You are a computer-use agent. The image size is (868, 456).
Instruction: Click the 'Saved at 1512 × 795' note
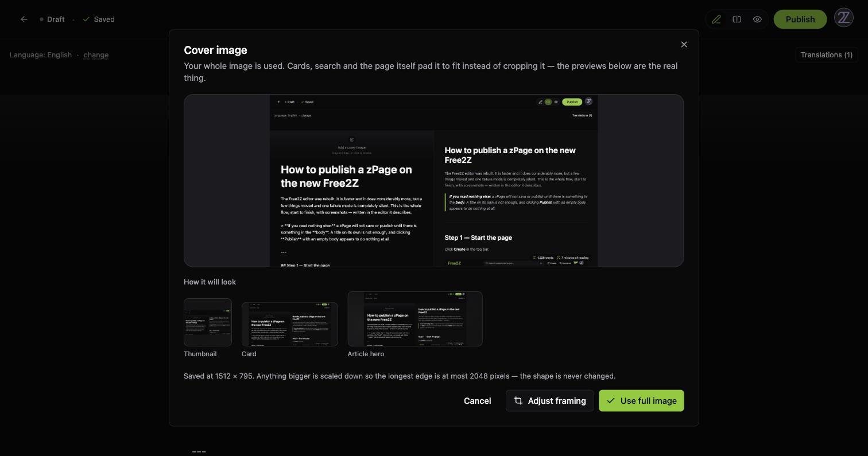400,376
